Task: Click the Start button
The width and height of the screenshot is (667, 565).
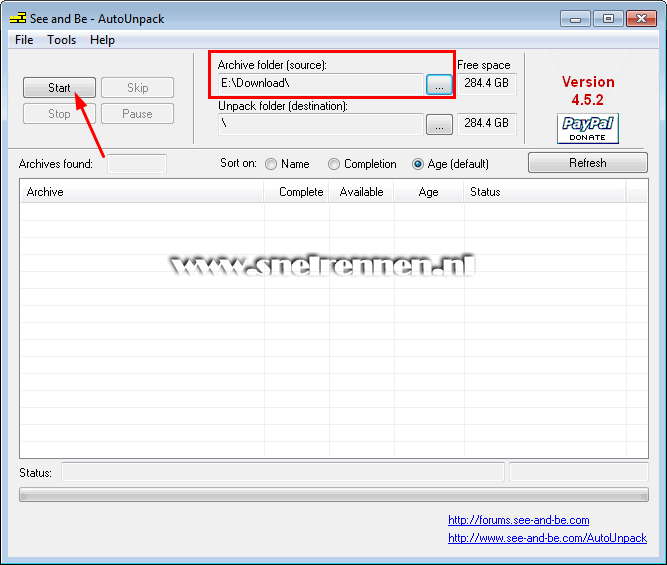Action: (59, 88)
